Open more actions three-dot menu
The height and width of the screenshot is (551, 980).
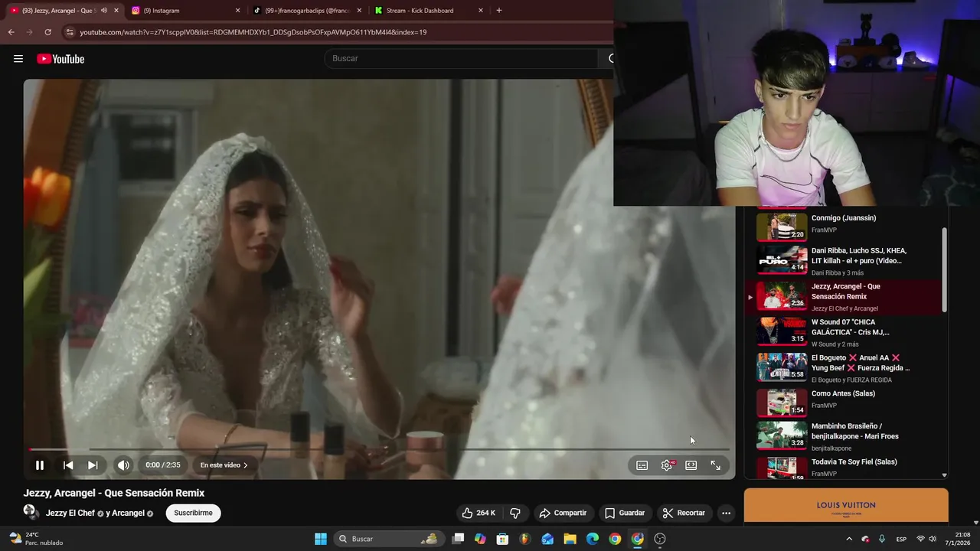(x=726, y=513)
